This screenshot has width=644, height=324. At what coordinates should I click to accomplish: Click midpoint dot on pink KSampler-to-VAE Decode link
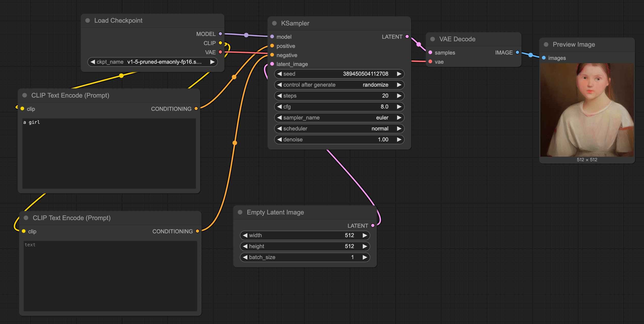pyautogui.click(x=419, y=44)
